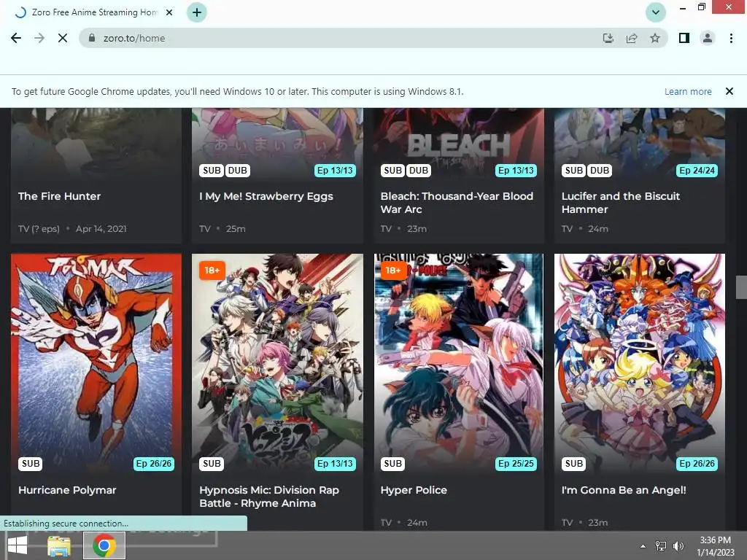The image size is (747, 560).
Task: Close the Zoro Free Anime Streaming tab
Action: click(x=169, y=12)
